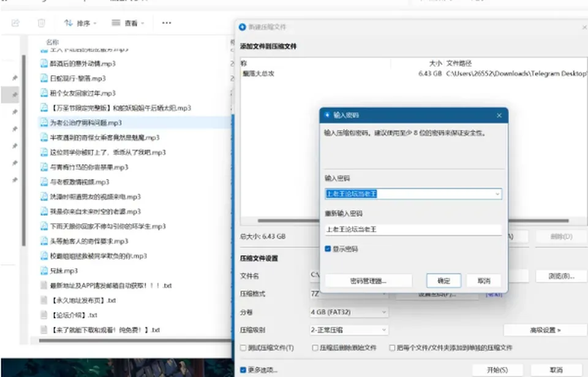Tick the 压缩后删除原始文件 checkbox

point(315,348)
